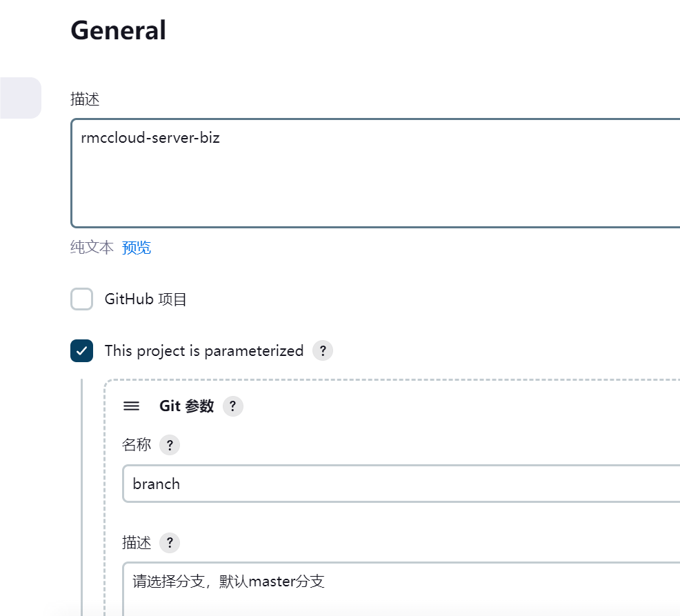Click help icon beside "This project is parameterized"
Image resolution: width=680 pixels, height=616 pixels.
coord(323,350)
